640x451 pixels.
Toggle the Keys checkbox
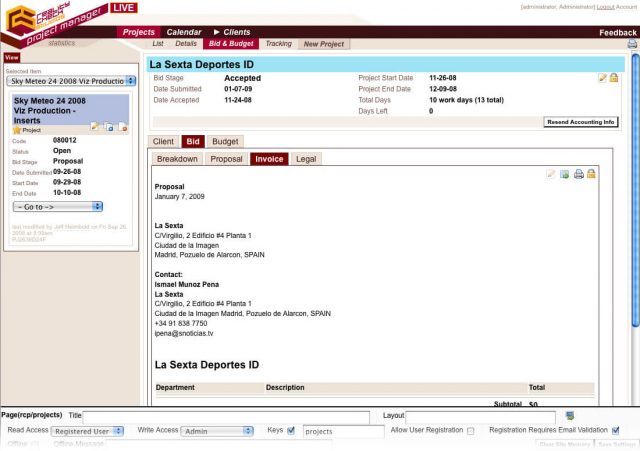[x=291, y=431]
